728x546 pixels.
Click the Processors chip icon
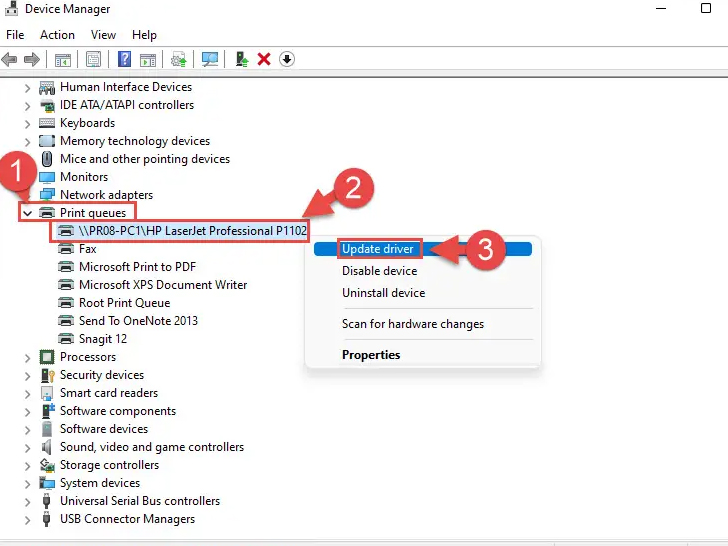click(x=47, y=357)
